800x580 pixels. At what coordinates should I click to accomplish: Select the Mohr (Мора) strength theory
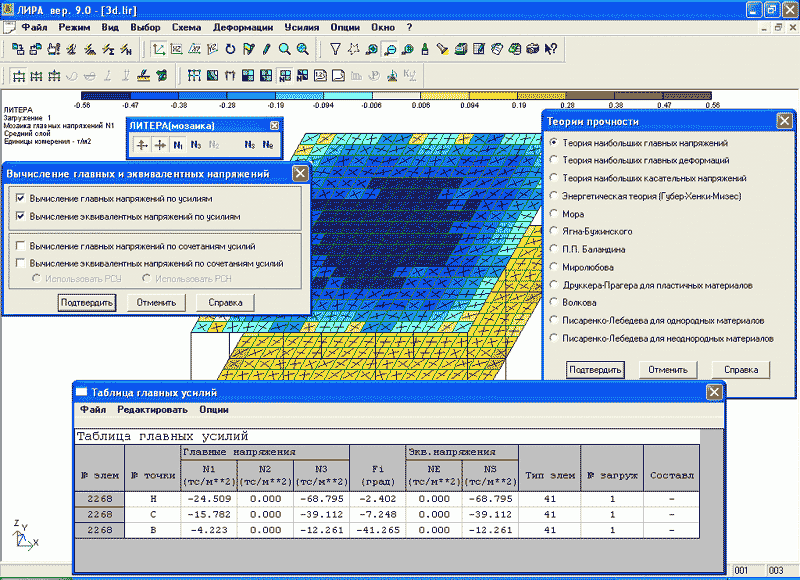tap(553, 214)
